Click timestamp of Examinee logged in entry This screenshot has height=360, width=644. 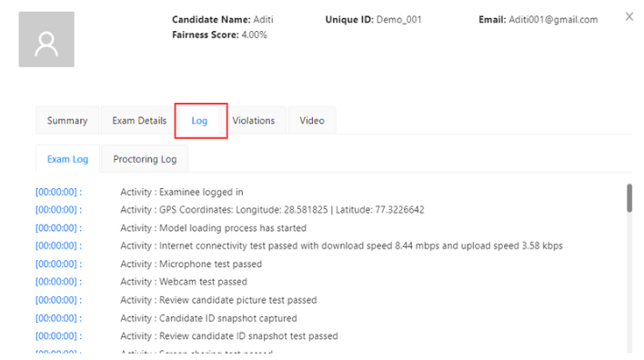click(x=59, y=192)
